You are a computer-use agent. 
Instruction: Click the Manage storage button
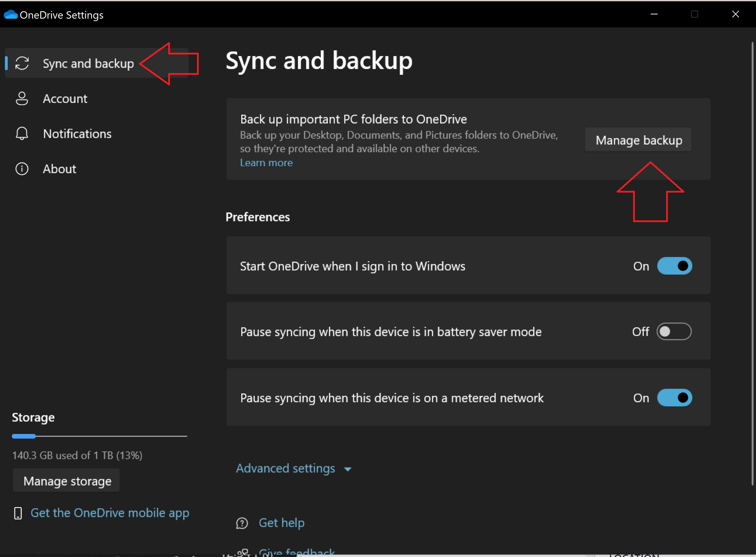67,481
